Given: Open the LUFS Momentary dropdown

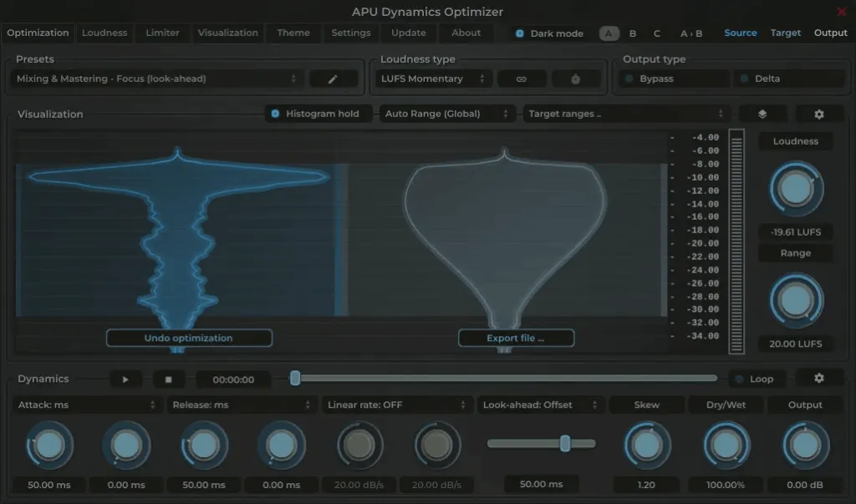Looking at the screenshot, I should click(x=432, y=78).
